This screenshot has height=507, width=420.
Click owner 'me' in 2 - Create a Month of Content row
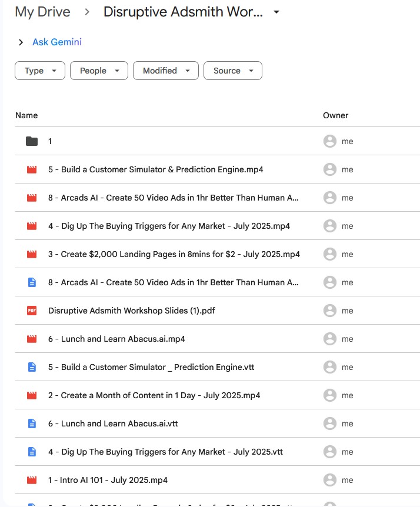click(x=348, y=395)
